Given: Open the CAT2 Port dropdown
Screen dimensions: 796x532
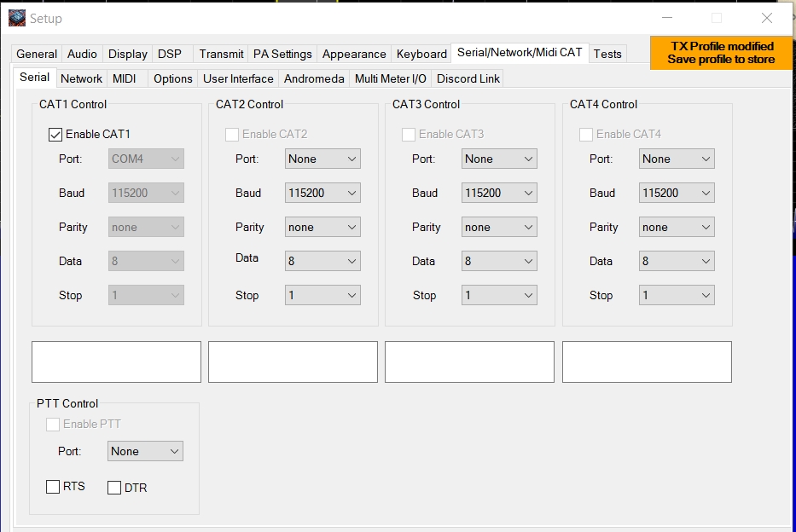Looking at the screenshot, I should (322, 159).
